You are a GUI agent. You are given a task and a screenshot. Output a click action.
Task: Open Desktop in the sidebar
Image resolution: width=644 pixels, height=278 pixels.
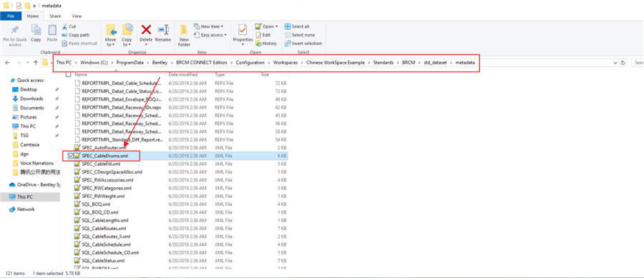click(x=29, y=89)
